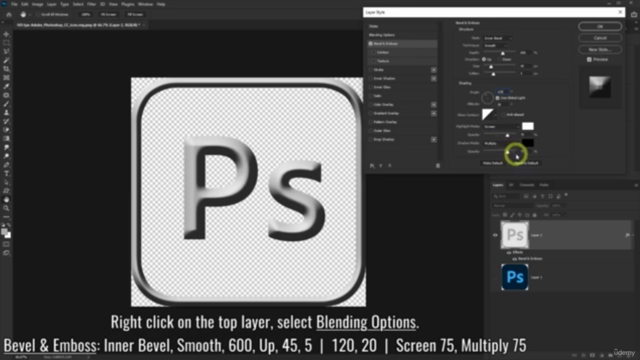Click the add-effect plus beside Drop Shadow
The height and width of the screenshot is (360, 640).
(x=433, y=140)
